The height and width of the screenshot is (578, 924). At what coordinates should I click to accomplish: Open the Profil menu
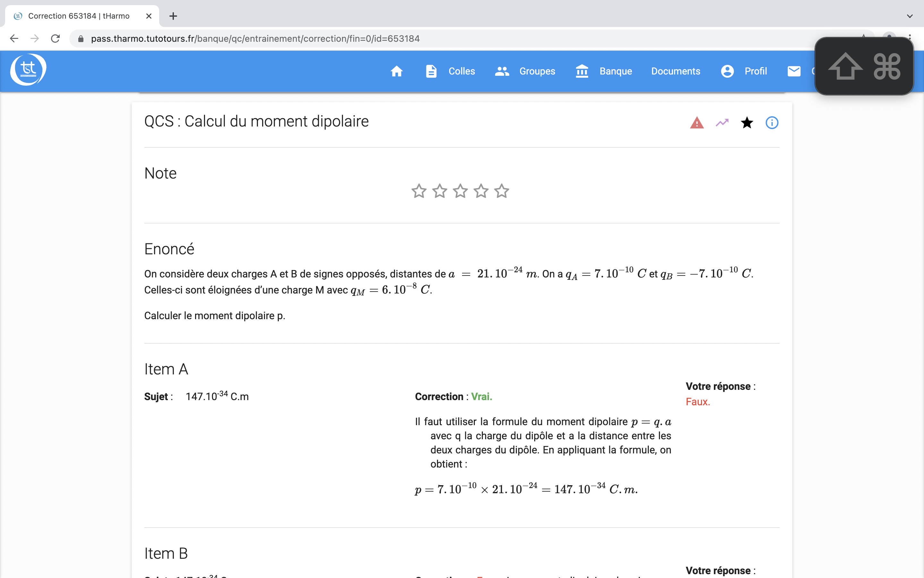tap(756, 71)
